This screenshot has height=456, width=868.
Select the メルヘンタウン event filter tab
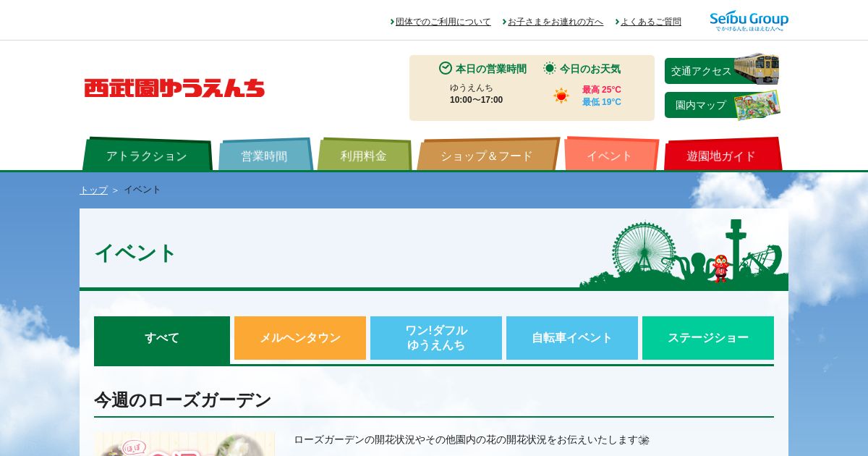click(x=300, y=338)
